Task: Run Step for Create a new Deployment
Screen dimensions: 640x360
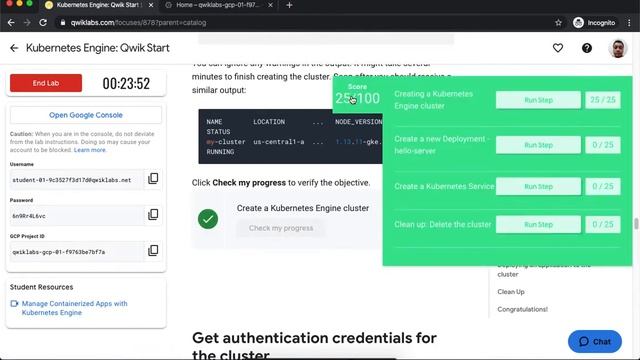Action: coord(538,145)
